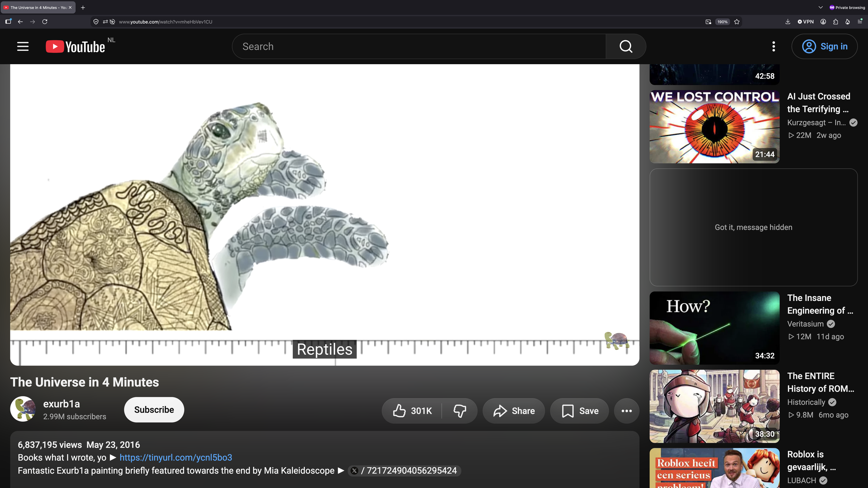The height and width of the screenshot is (488, 868).
Task: Open more actions ellipsis under video
Action: pyautogui.click(x=626, y=411)
